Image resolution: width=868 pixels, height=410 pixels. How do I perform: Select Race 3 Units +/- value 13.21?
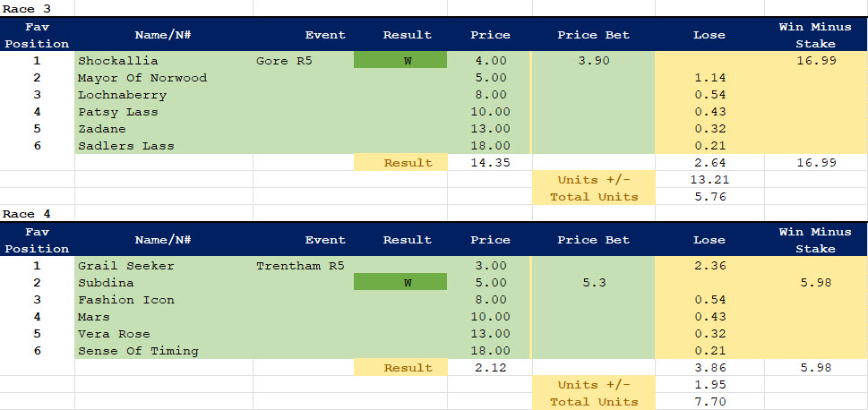pos(709,180)
